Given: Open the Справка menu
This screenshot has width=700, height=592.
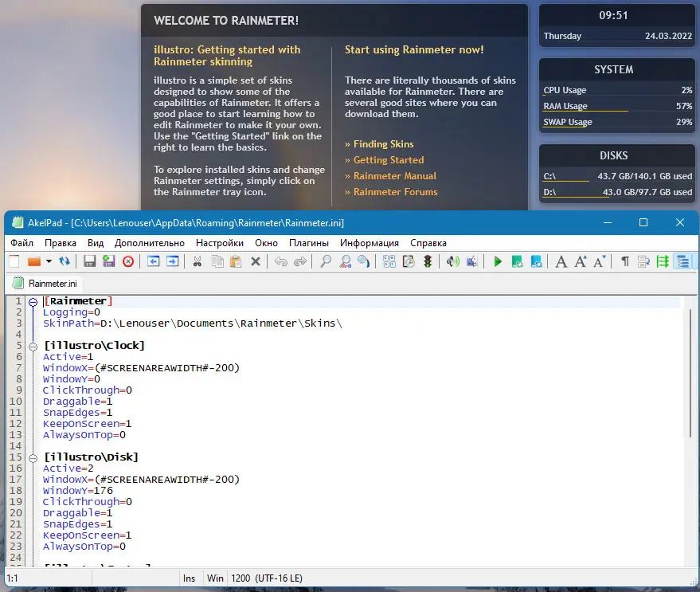Looking at the screenshot, I should [x=428, y=242].
